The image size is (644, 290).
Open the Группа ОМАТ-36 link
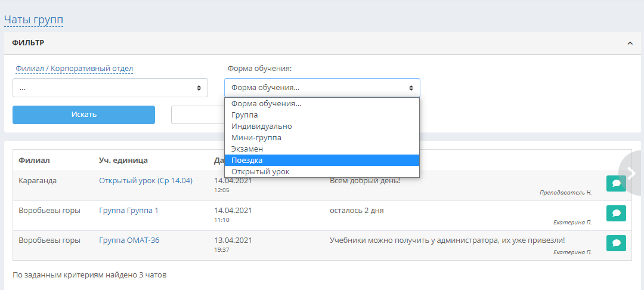pyautogui.click(x=129, y=240)
